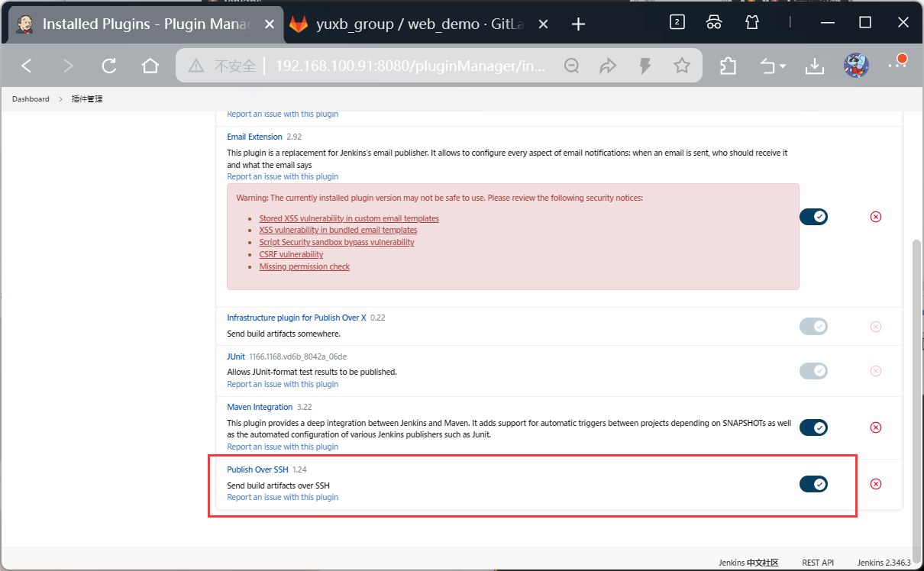Open the Publish Over SSH plugin link
Image resolution: width=924 pixels, height=571 pixels.
257,470
